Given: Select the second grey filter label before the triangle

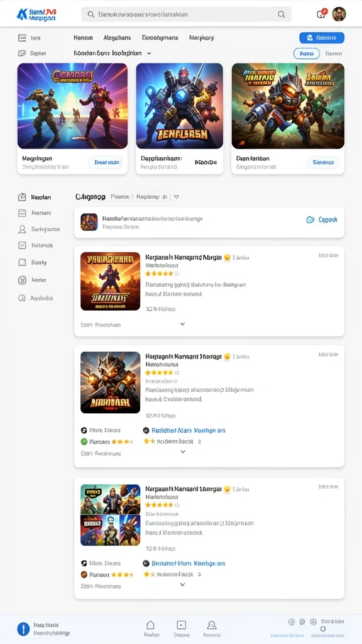Looking at the screenshot, I should (x=152, y=197).
